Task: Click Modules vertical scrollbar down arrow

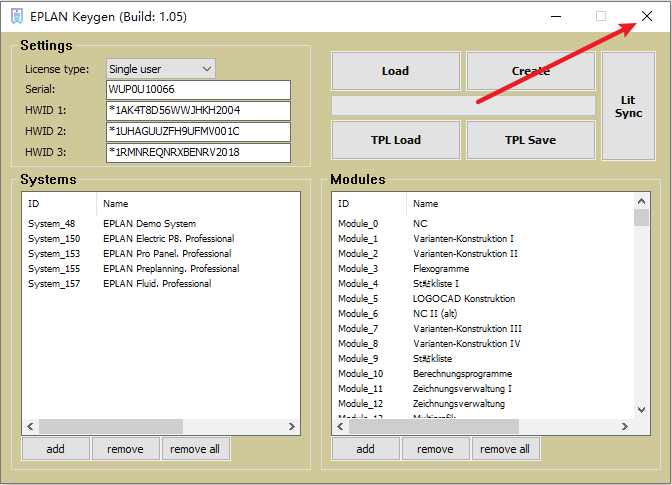Action: coord(642,410)
